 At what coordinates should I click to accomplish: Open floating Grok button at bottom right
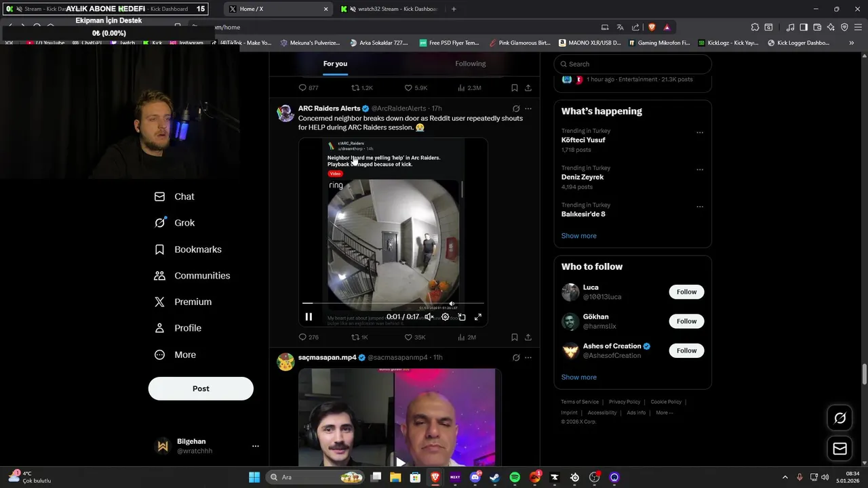840,418
